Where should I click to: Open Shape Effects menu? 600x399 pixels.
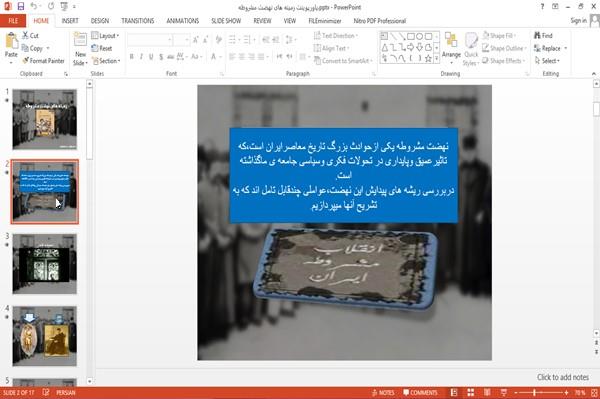coord(503,60)
